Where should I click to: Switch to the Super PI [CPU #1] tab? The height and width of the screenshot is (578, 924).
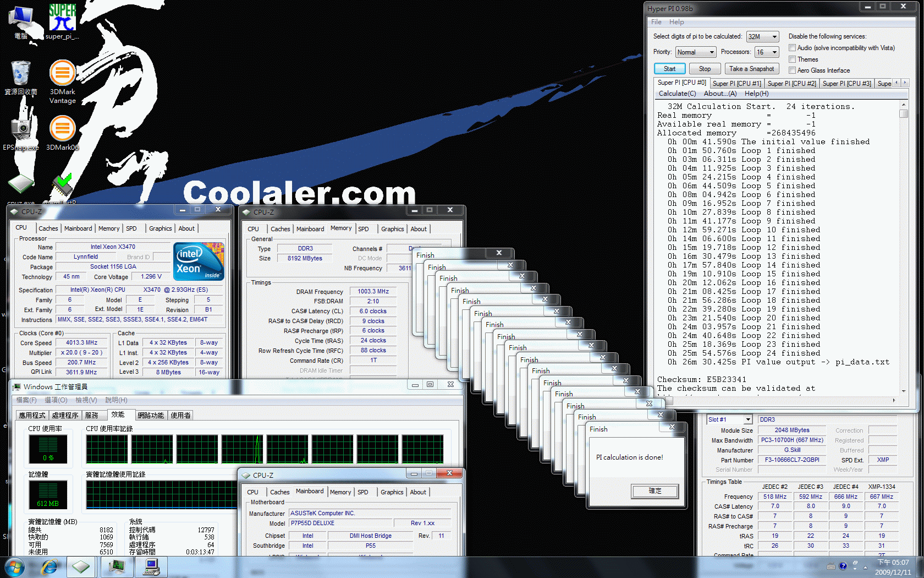(736, 84)
